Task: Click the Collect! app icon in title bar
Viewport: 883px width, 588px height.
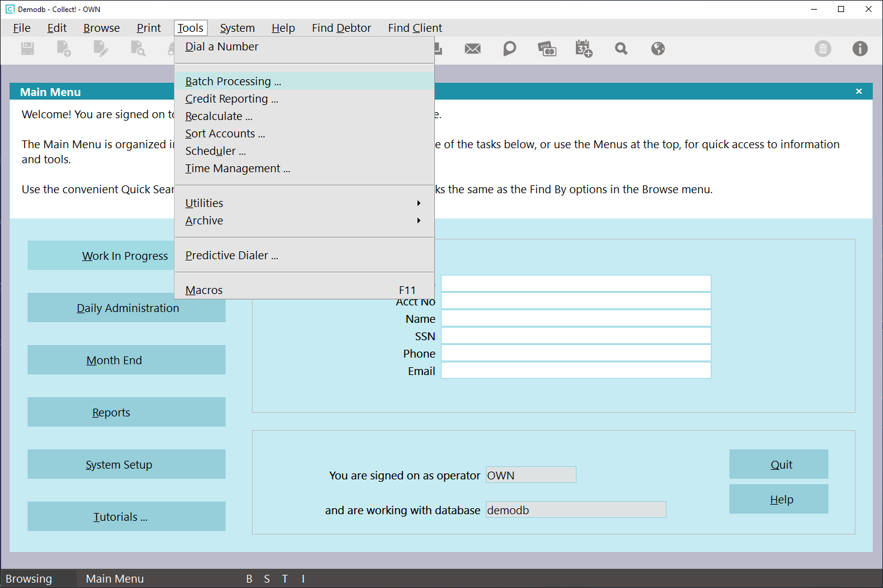Action: click(x=10, y=9)
